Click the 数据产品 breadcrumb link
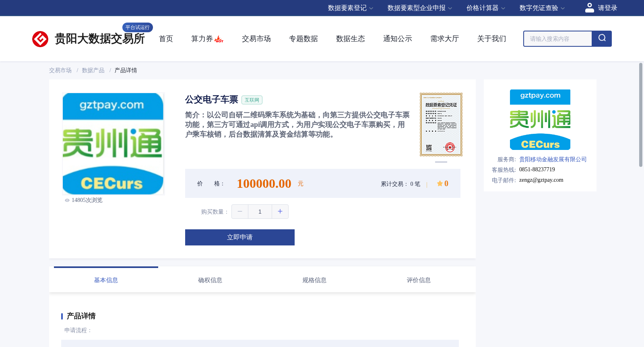Image resolution: width=644 pixels, height=347 pixels. [x=93, y=70]
